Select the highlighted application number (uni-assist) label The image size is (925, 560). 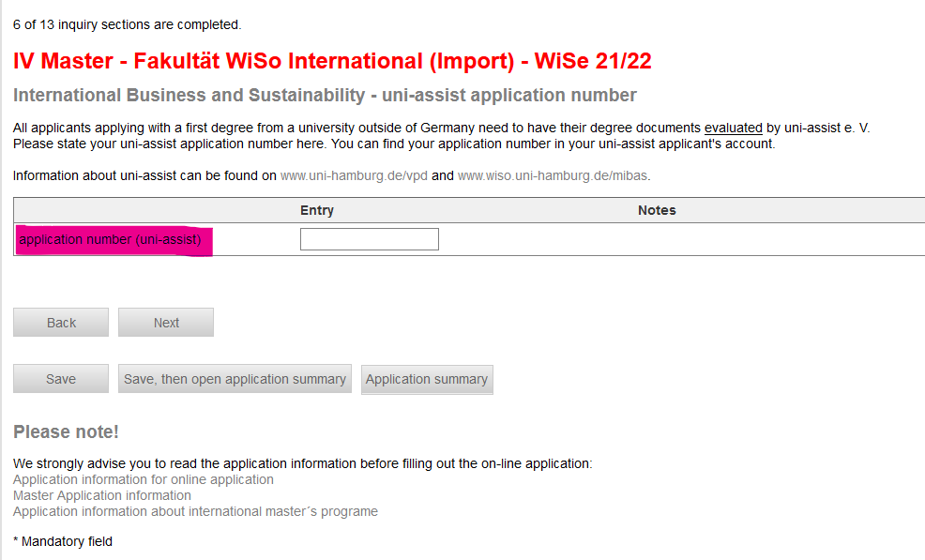113,239
